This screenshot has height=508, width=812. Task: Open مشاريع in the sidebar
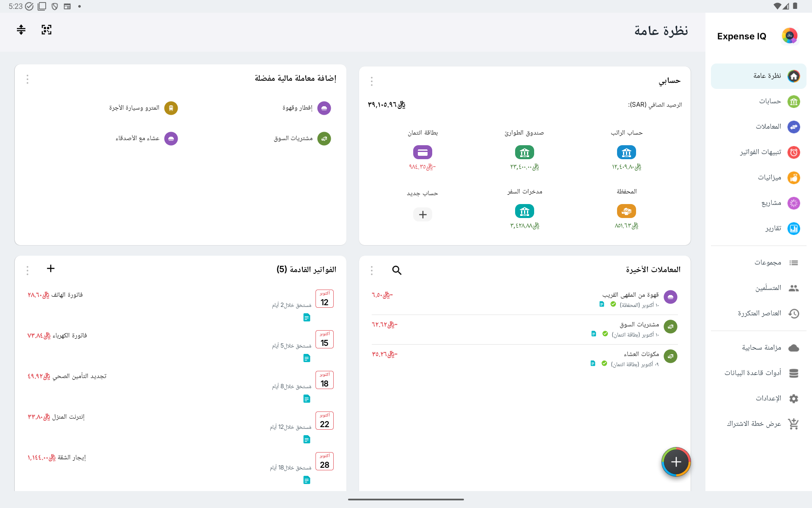point(758,203)
